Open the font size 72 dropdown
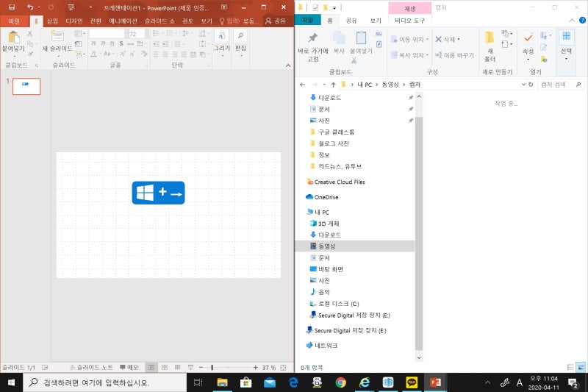 (x=146, y=34)
